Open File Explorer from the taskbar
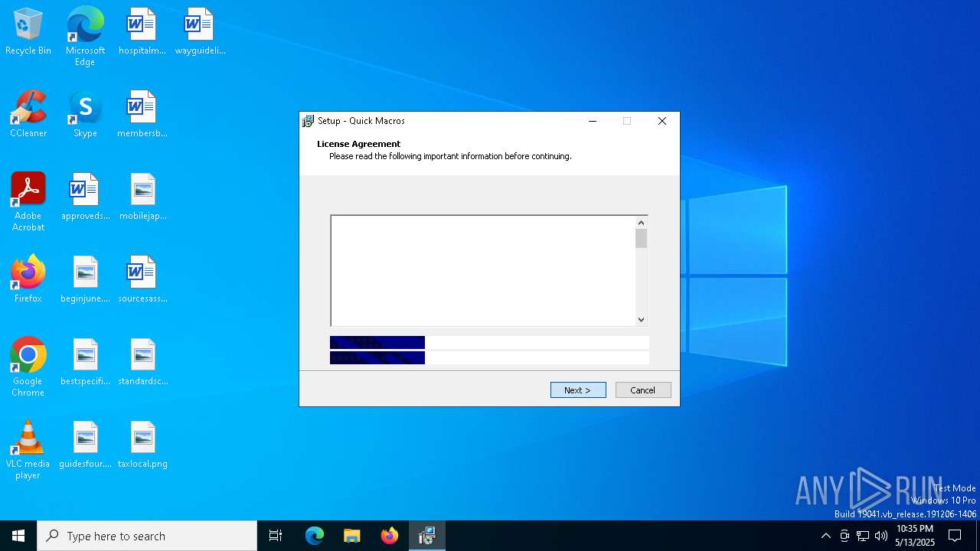Viewport: 980px width, 551px height. click(352, 536)
